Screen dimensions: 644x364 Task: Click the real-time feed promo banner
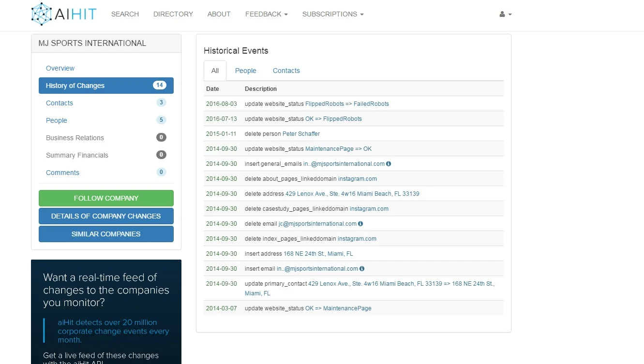[106, 312]
